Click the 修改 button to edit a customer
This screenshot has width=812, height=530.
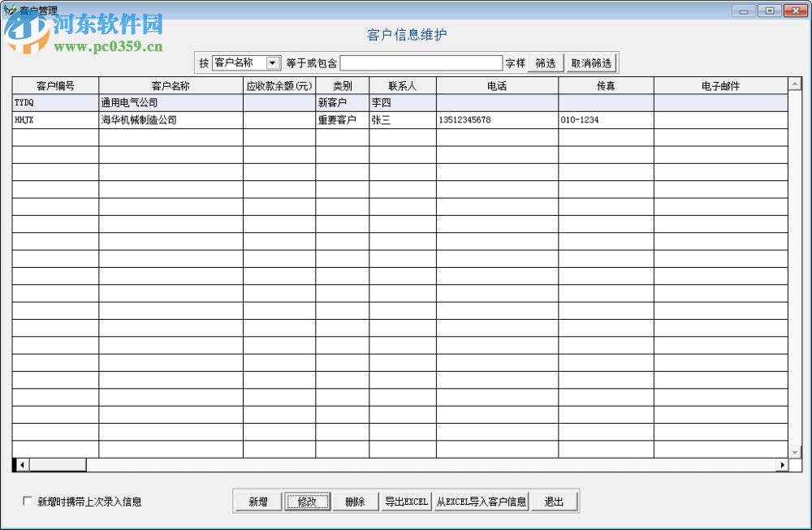point(308,501)
